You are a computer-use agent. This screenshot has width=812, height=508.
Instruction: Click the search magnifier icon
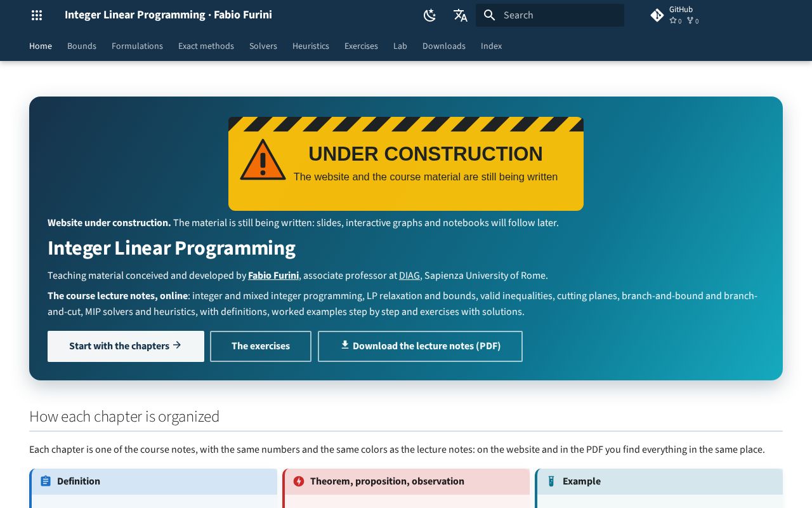pyautogui.click(x=489, y=15)
